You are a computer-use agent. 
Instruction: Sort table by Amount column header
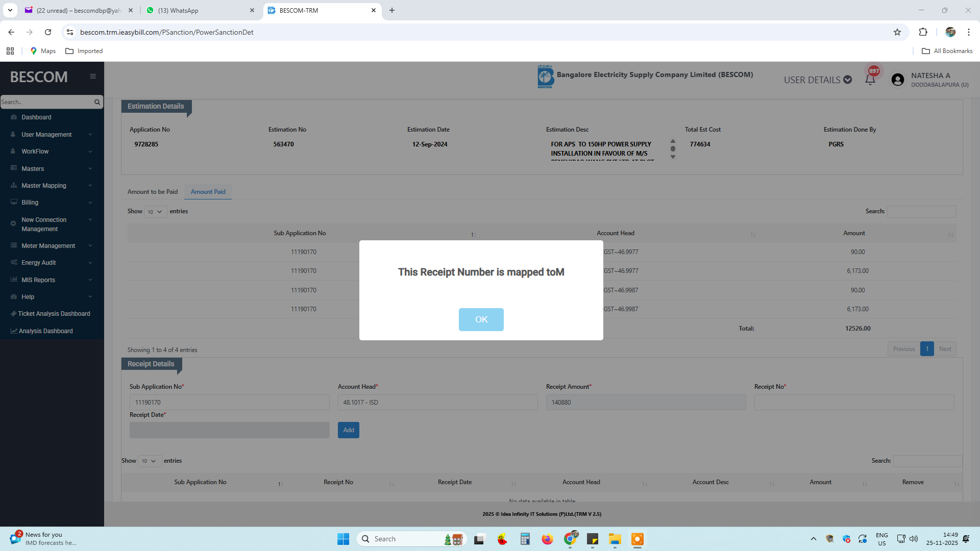point(853,233)
